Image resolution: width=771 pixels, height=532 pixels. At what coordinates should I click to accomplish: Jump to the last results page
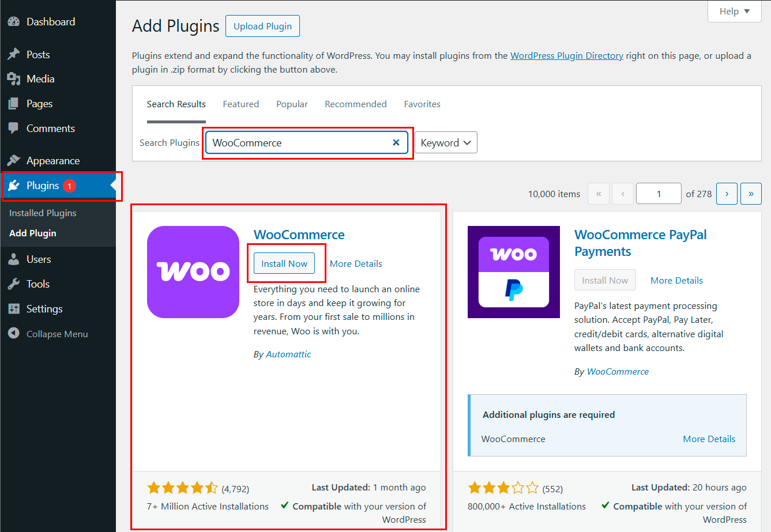point(751,194)
